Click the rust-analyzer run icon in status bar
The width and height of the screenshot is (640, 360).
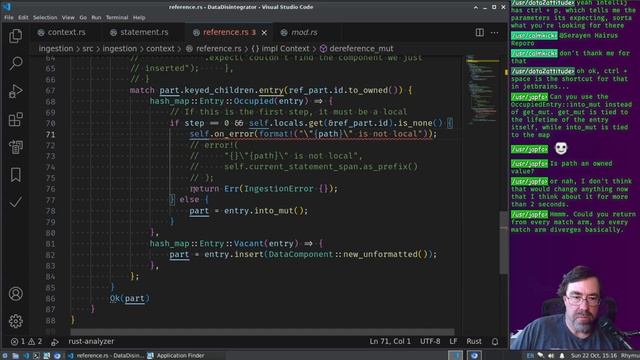coord(55,342)
